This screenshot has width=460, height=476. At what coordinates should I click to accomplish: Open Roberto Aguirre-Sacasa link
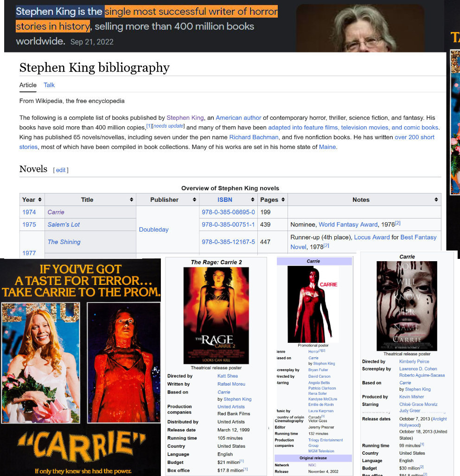[422, 375]
